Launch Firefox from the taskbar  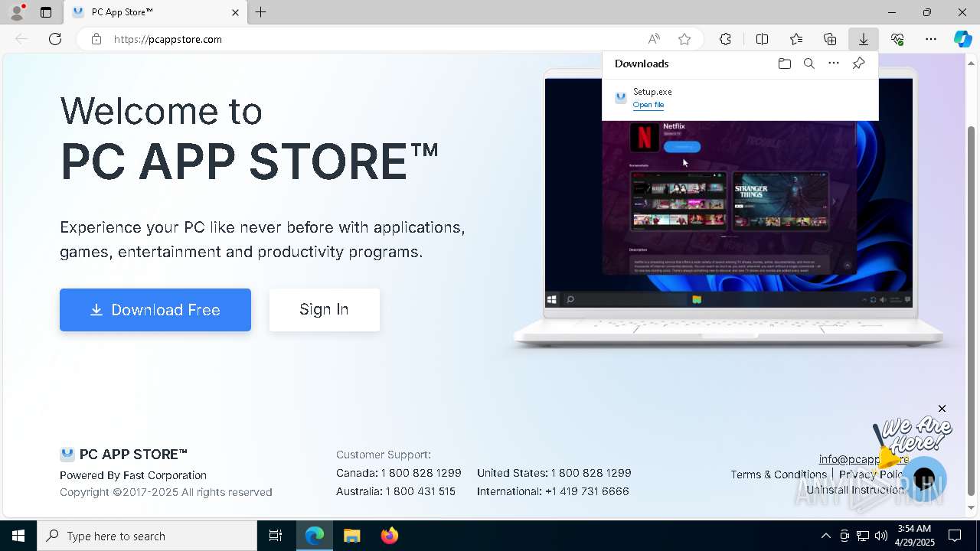pyautogui.click(x=389, y=536)
